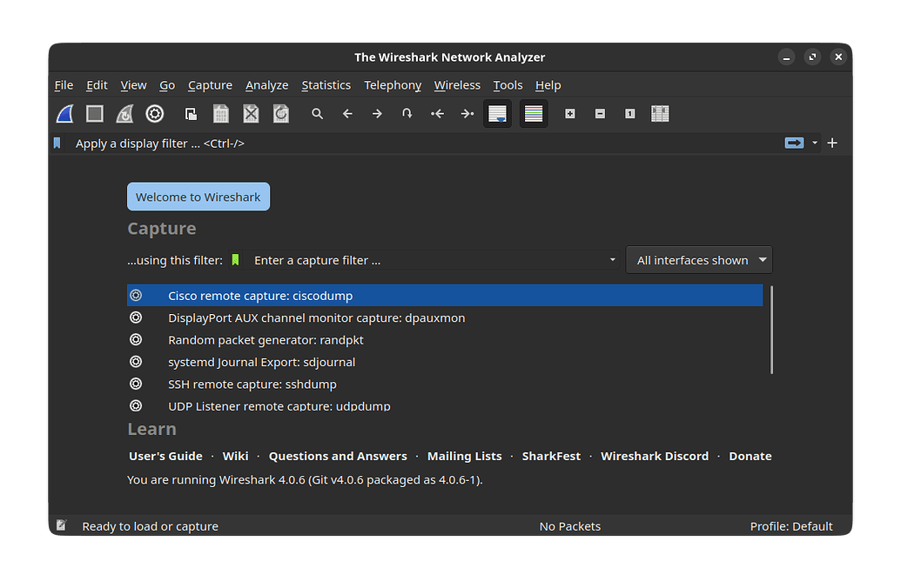The width and height of the screenshot is (901, 588).
Task: Select the SSH remote capture: sshdump interface
Action: point(252,384)
